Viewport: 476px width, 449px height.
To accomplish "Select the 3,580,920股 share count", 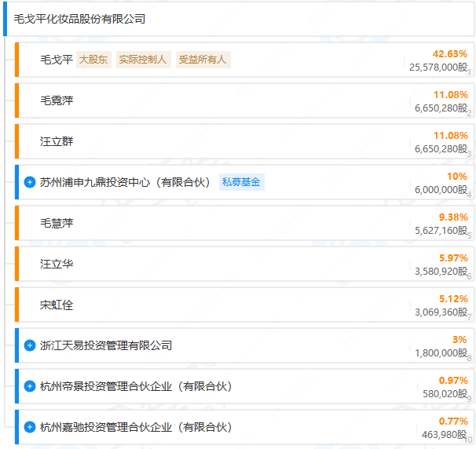I will point(441,272).
